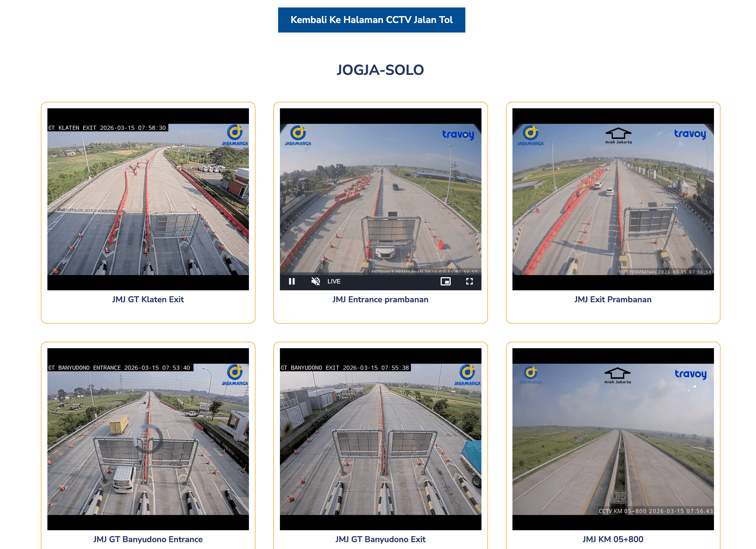
Task: Click the Kembali Ke Halaman CCTV Jalan Tol button
Action: pyautogui.click(x=371, y=20)
